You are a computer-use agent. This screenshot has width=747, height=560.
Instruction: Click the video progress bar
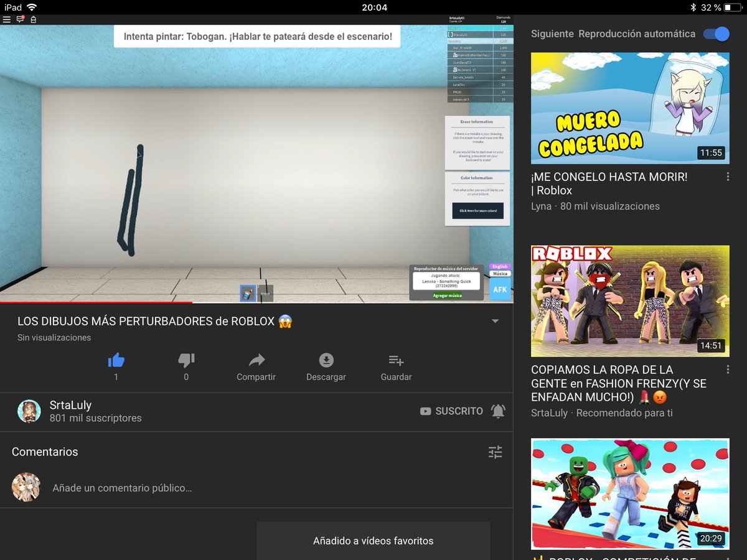(256, 303)
